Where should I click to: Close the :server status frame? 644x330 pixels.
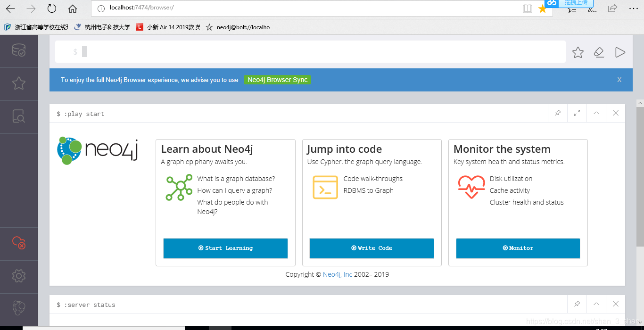coord(616,304)
